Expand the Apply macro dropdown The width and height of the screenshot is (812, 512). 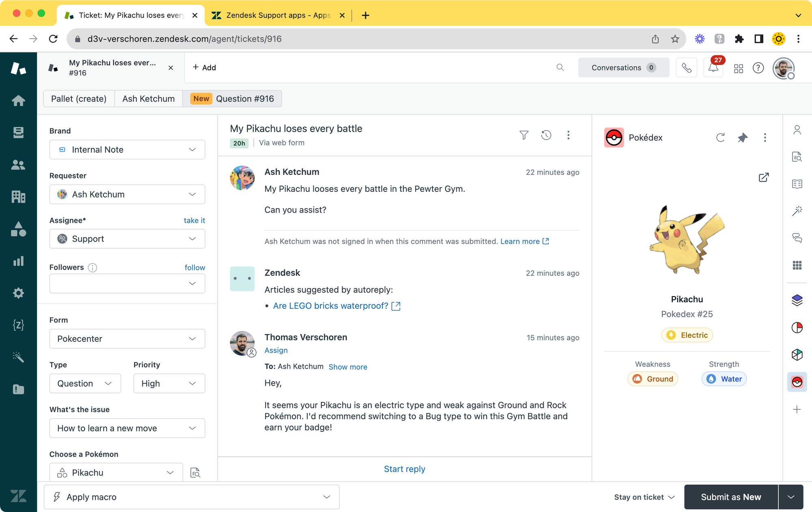pyautogui.click(x=191, y=497)
